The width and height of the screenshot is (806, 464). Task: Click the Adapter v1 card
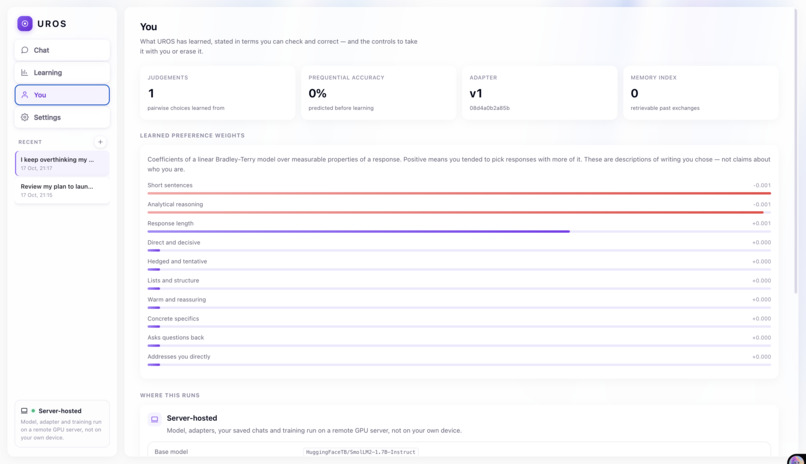tap(539, 93)
